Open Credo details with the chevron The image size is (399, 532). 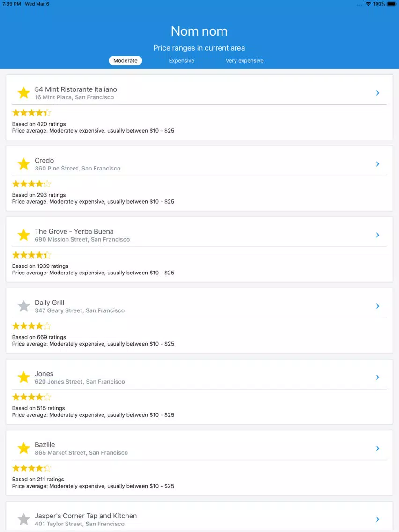click(x=377, y=164)
